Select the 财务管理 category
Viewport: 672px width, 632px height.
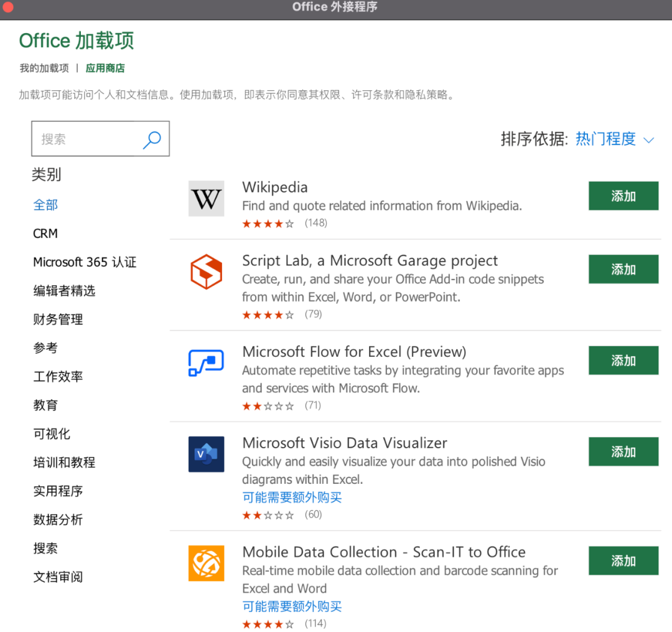pyautogui.click(x=58, y=319)
